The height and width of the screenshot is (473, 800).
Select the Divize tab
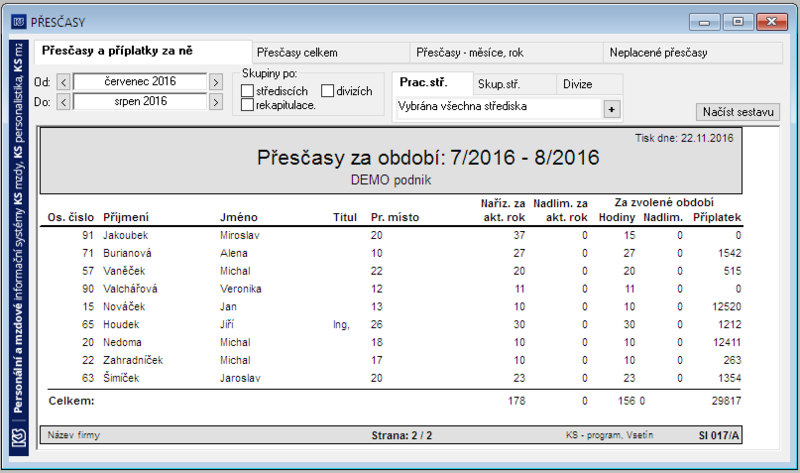tap(589, 84)
